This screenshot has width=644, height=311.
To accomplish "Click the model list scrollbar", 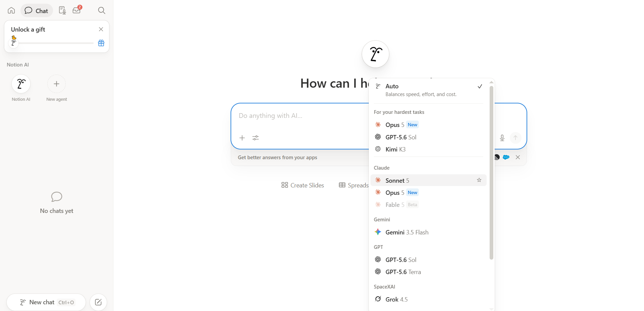I will [491, 173].
